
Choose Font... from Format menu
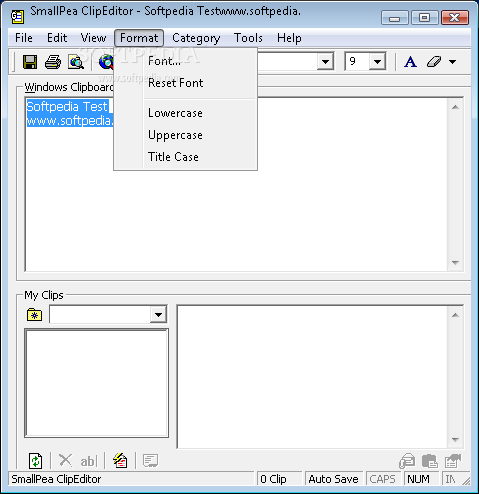click(186, 61)
